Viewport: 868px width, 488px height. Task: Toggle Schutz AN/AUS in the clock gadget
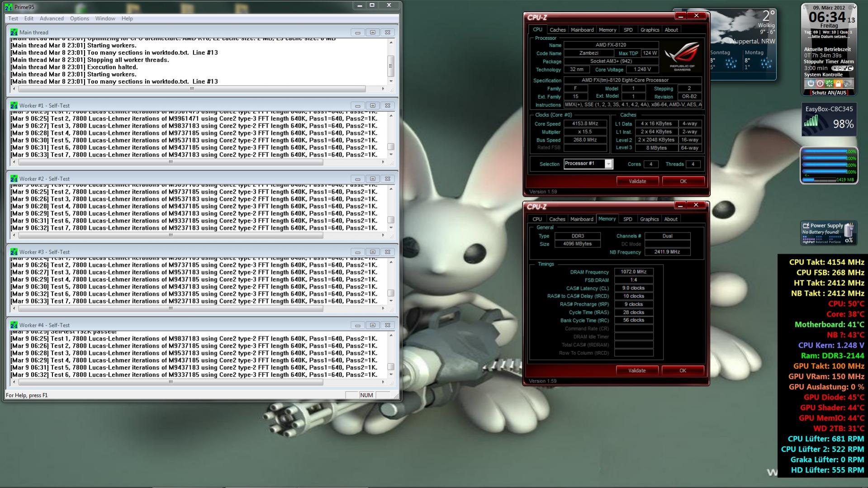pos(829,93)
